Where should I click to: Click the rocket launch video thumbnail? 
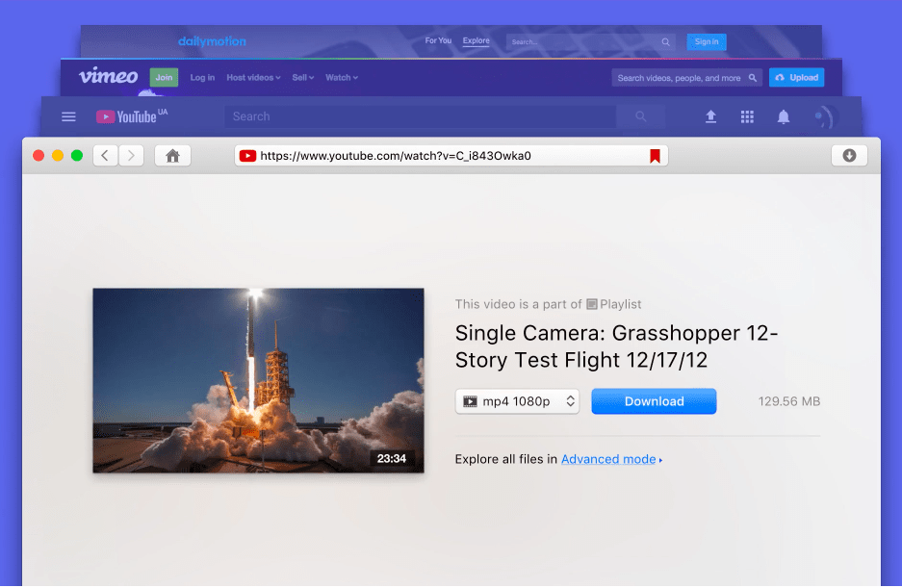258,380
